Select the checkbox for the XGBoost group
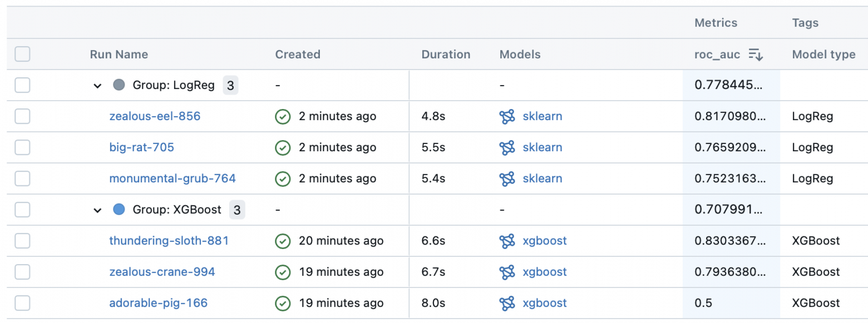The image size is (868, 323). 22,210
